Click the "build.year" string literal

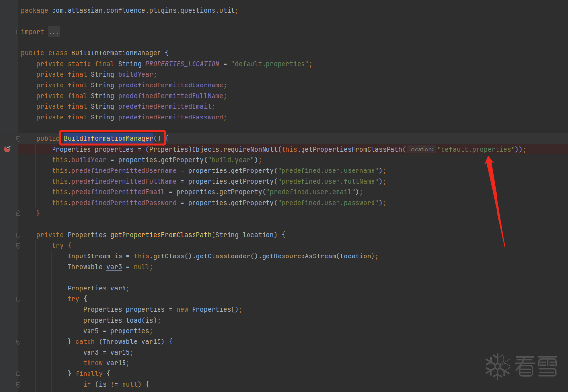[x=231, y=160]
